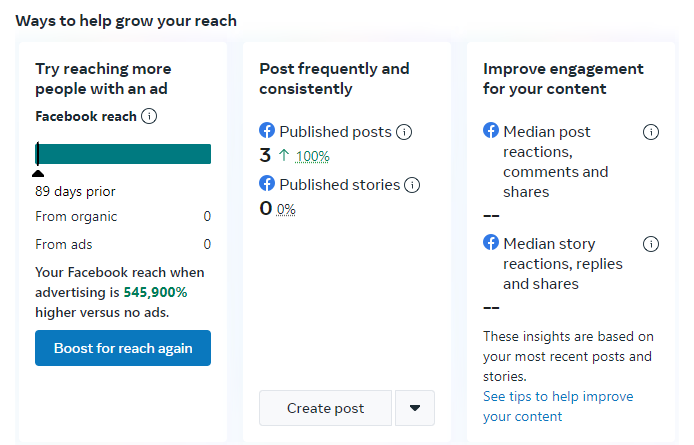
Task: Click info icon for Median post reactions
Action: 651,132
